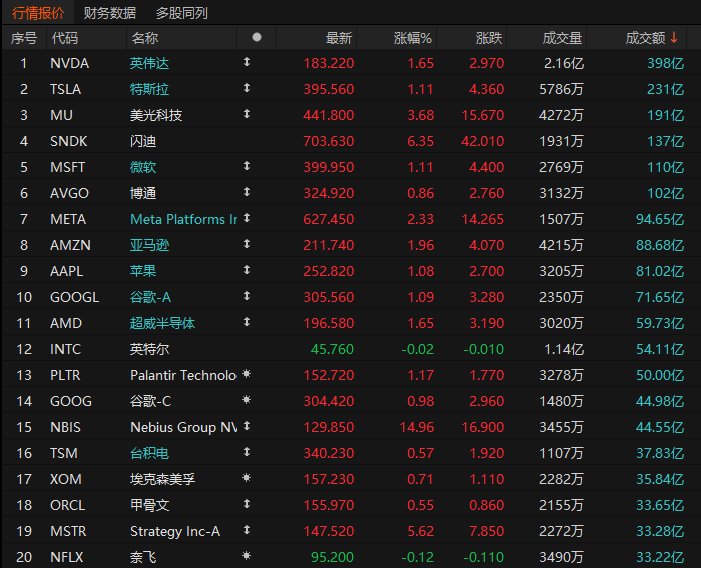Open the 苹果 stock link
The width and height of the screenshot is (701, 568).
(x=143, y=271)
